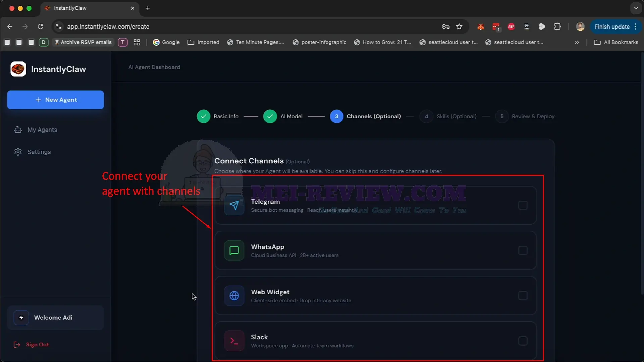Screen dimensions: 644x362
Task: Open the Extensions puzzle piece icon
Action: pos(557,27)
